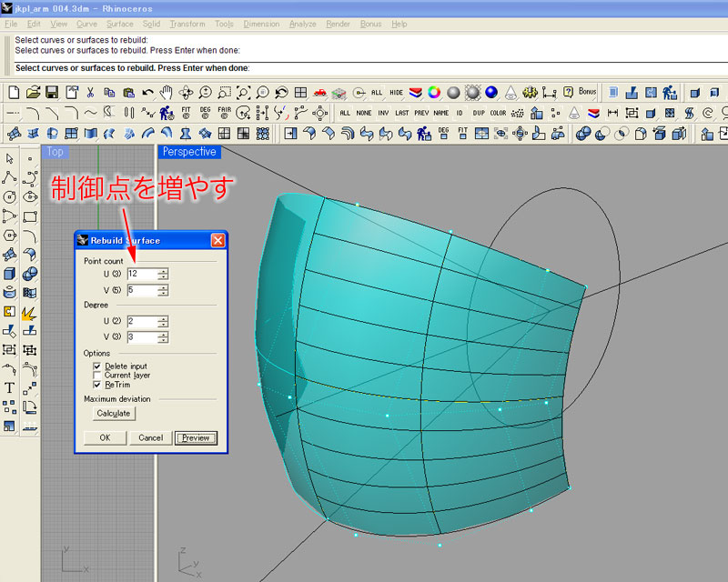Select the Pan hand tool
The height and width of the screenshot is (582, 728).
click(x=167, y=93)
